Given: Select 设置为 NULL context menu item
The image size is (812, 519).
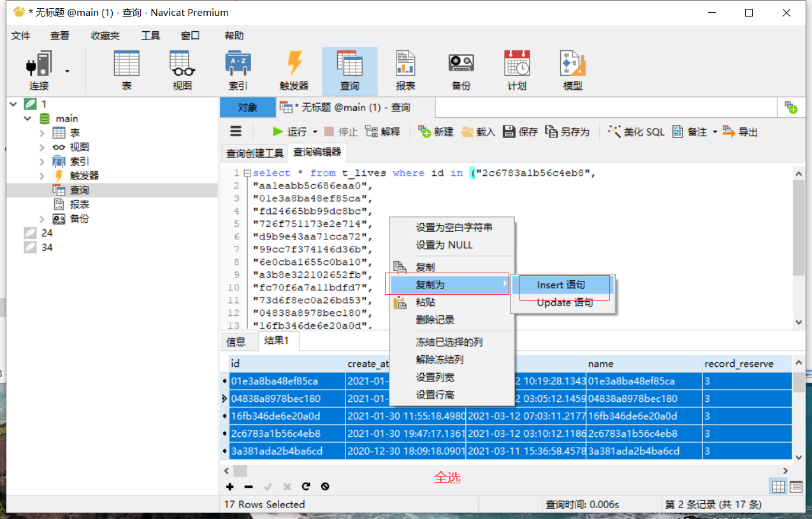Looking at the screenshot, I should pos(452,245).
